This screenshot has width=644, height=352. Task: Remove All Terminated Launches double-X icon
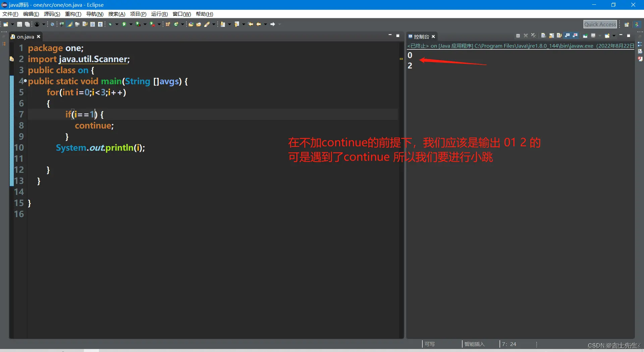pos(533,36)
